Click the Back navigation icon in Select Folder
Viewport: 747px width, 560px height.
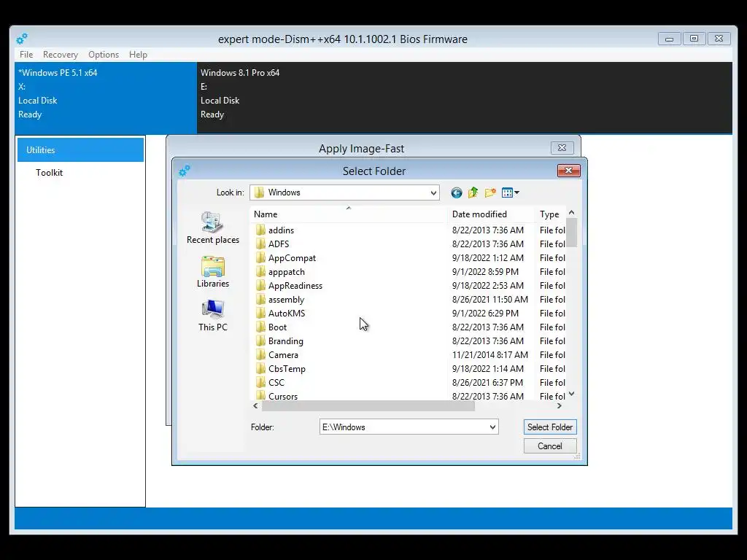(457, 192)
